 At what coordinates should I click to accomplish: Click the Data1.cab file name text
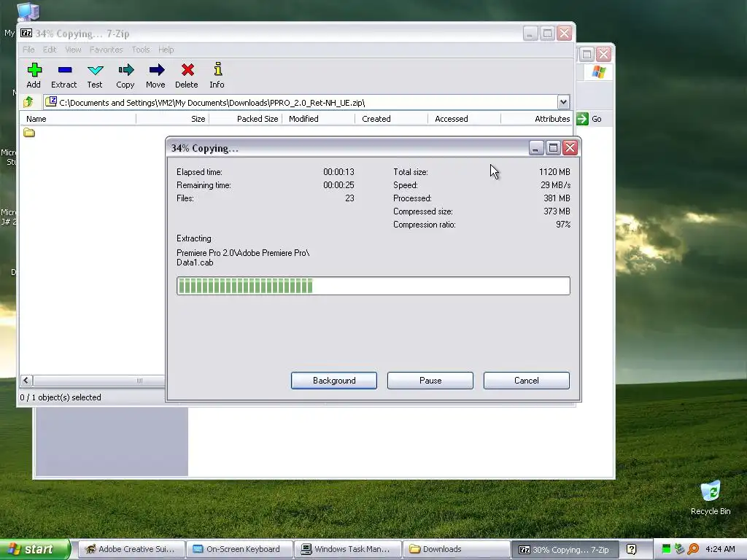[x=195, y=262]
